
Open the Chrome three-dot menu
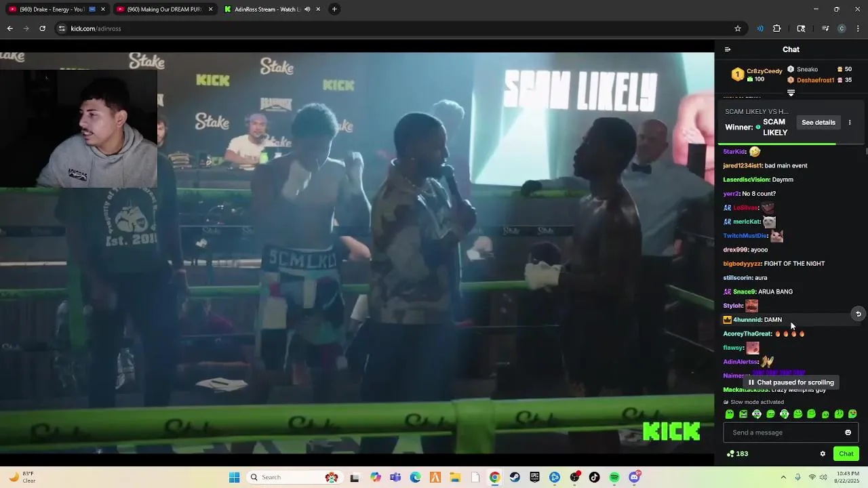tap(858, 28)
